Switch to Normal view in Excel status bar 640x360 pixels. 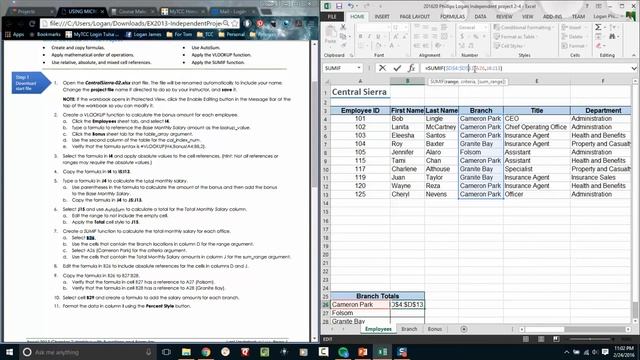(526, 339)
